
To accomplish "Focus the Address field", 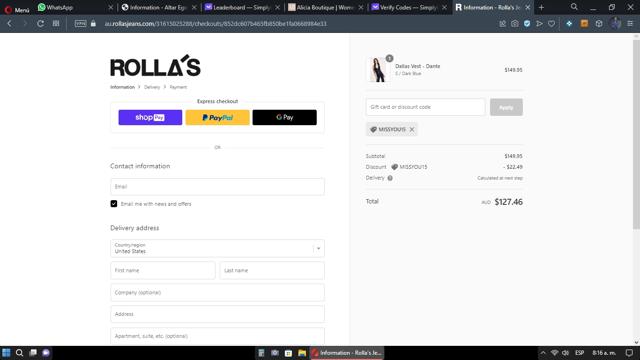I will click(x=218, y=314).
